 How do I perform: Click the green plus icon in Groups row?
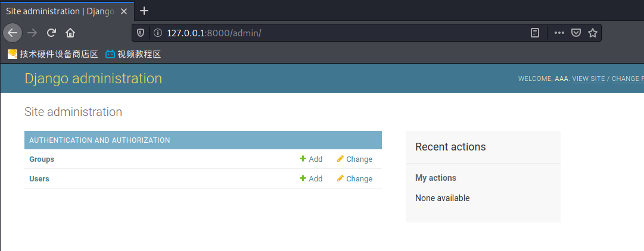[303, 159]
